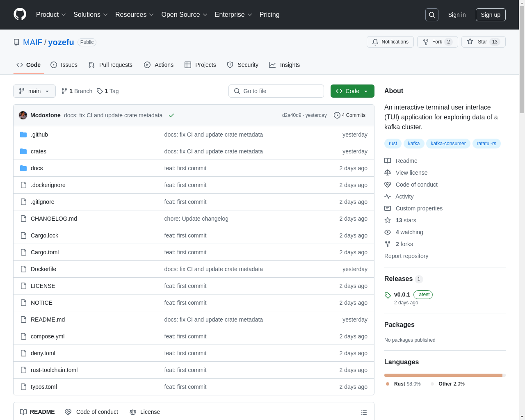Image resolution: width=525 pixels, height=420 pixels.
Task: Click the GitHub logo icon
Action: 20,14
